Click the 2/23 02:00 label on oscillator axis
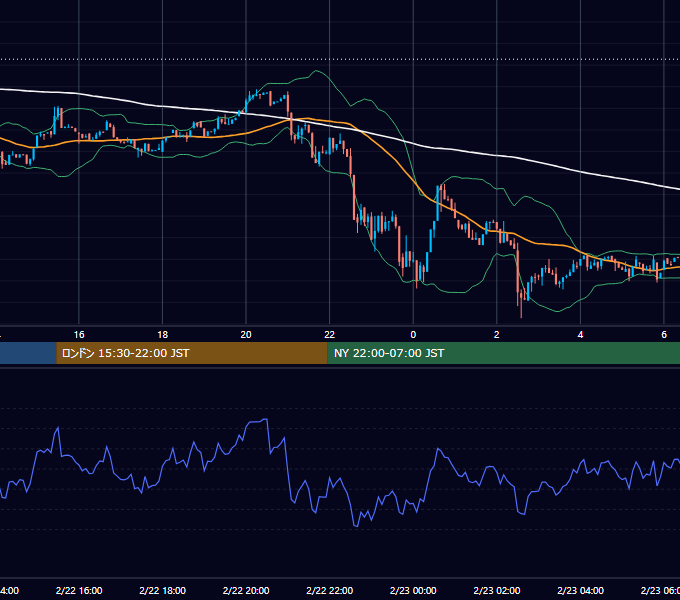680x600 pixels. point(497,590)
